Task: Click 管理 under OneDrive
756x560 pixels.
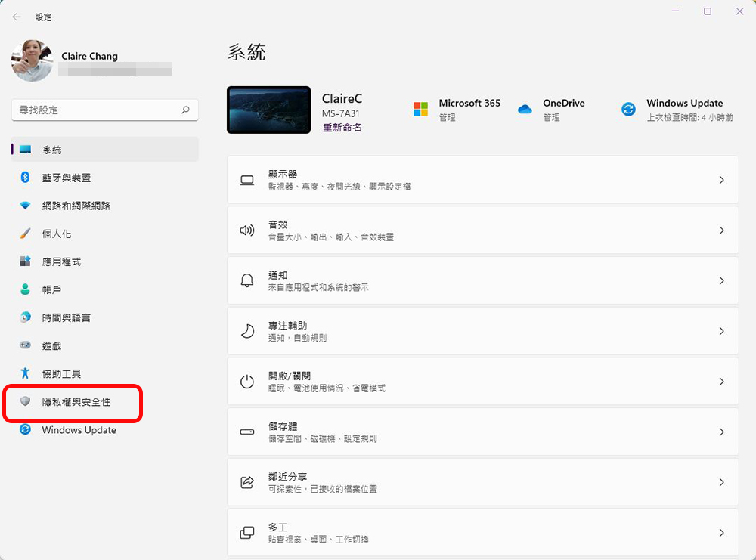Action: [x=551, y=117]
